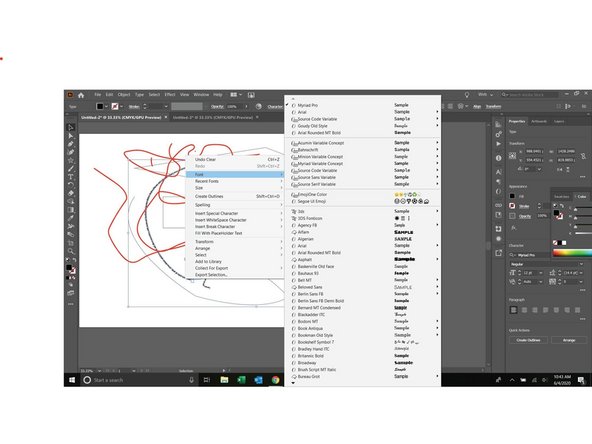Swap fill and stroke in the toolbar
Image resolution: width=592 pixels, height=444 pixels.
point(74,260)
